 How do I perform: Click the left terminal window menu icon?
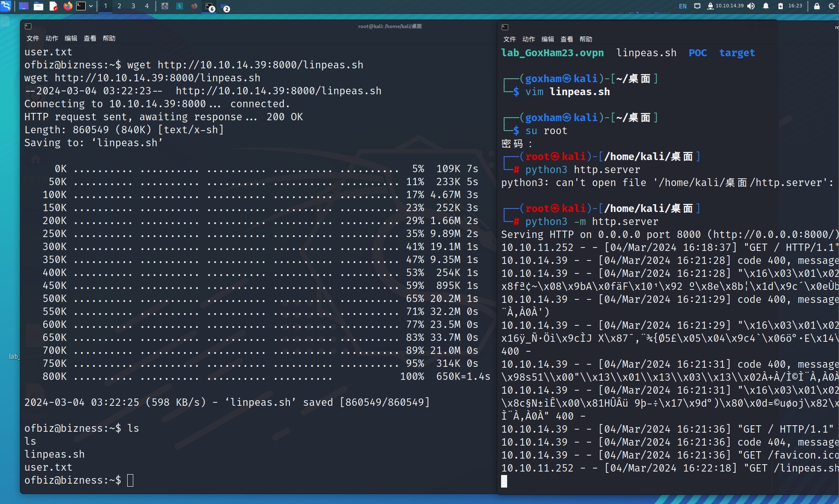28,26
